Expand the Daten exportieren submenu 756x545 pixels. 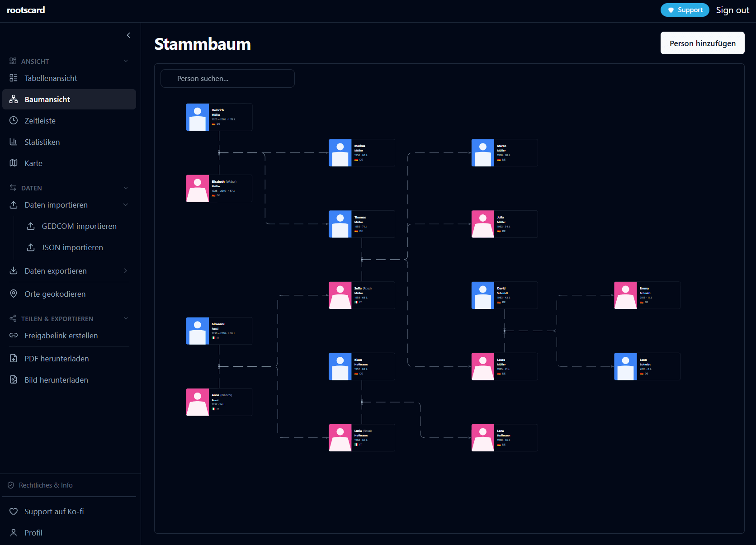tap(126, 270)
